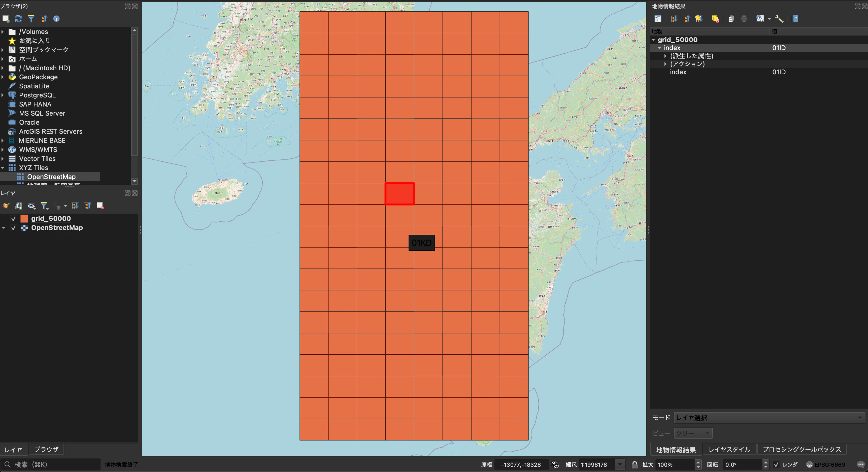The width and height of the screenshot is (868, 472).
Task: Click disabled Print response icon
Action: point(744,19)
